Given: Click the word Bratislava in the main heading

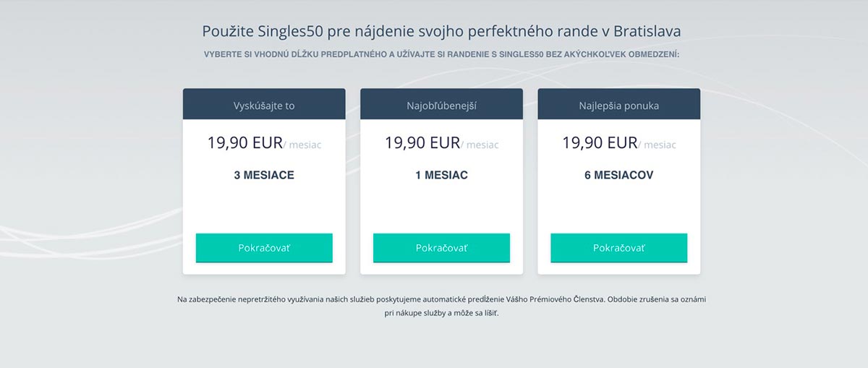Looking at the screenshot, I should pyautogui.click(x=647, y=31).
